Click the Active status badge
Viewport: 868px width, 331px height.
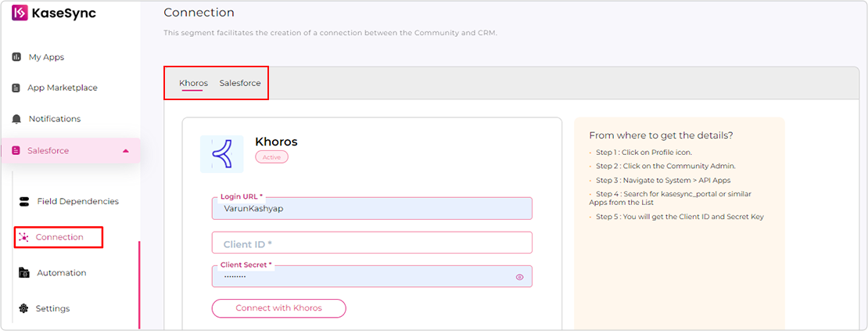coord(272,157)
